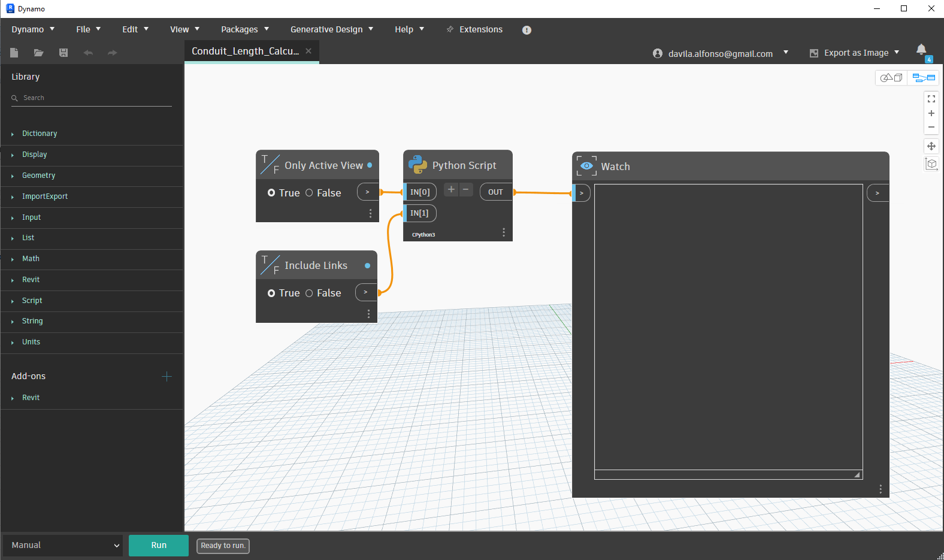Add an input port on Python Script
Screen dimensions: 944x560
(x=451, y=190)
